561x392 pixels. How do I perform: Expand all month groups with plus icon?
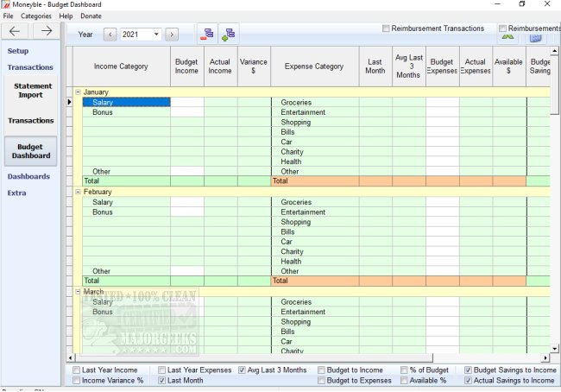pos(228,35)
